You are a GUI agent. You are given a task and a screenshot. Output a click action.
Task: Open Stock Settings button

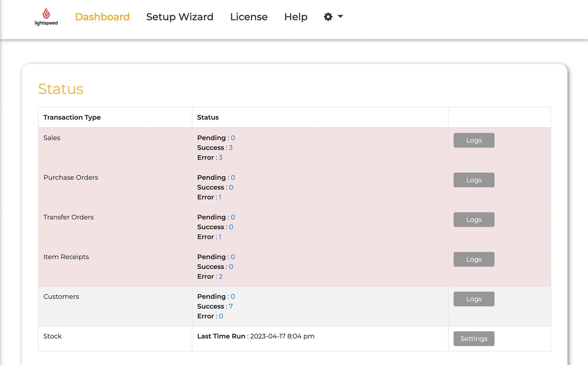(474, 339)
